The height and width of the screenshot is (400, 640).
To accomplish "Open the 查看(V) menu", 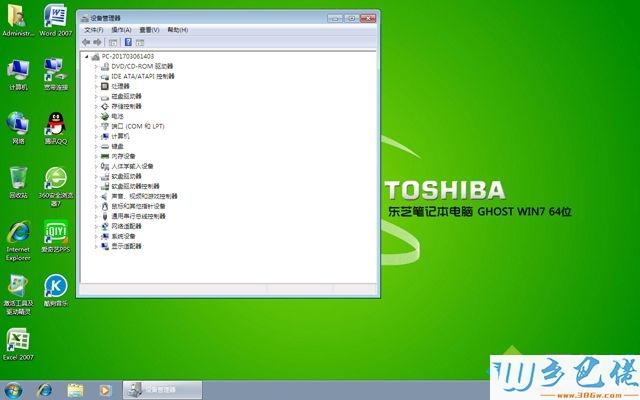I will (149, 30).
